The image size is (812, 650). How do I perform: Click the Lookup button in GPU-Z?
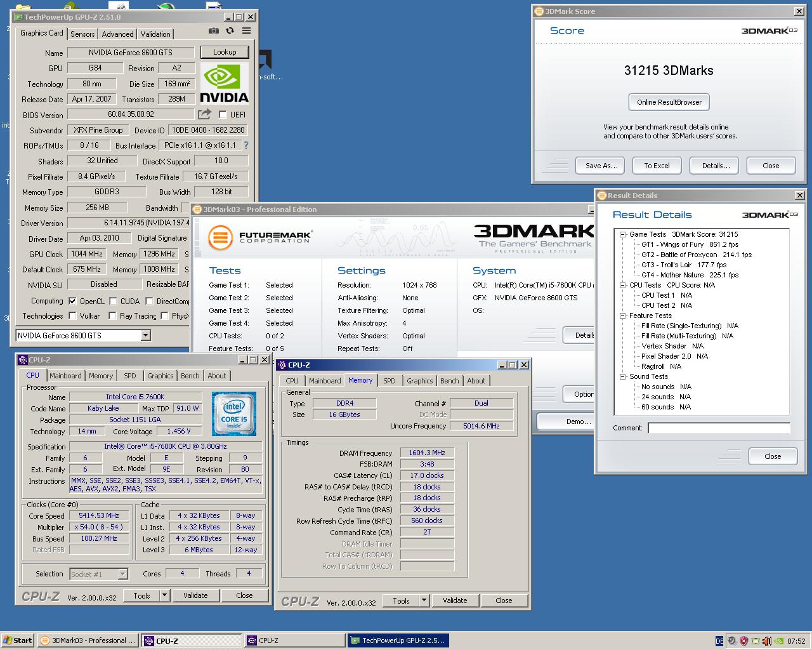(225, 53)
